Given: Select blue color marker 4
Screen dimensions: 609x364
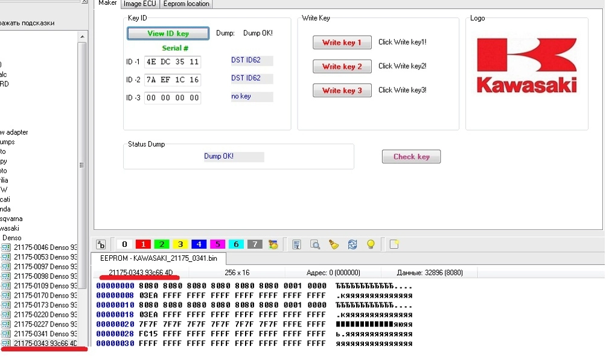Looking at the screenshot, I should (x=199, y=244).
